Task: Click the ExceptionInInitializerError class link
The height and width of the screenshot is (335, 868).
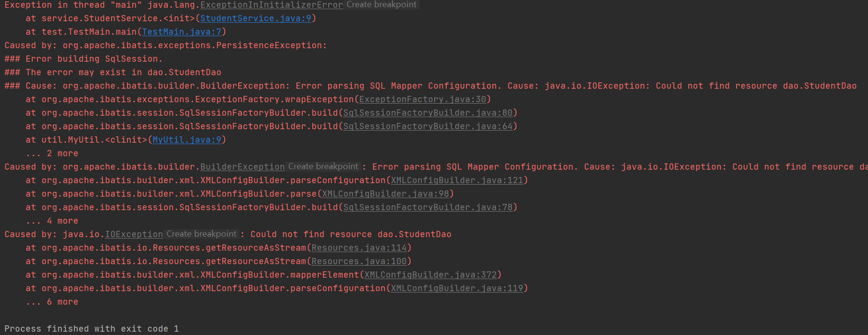Action: click(272, 5)
